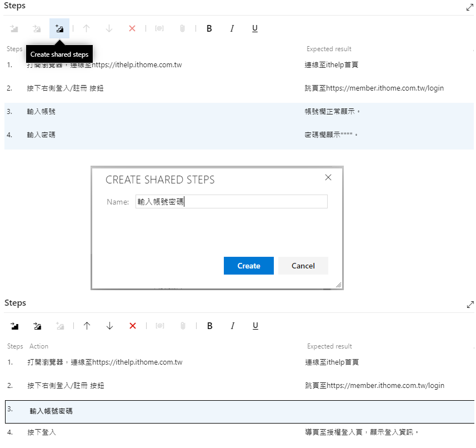Click dimmed Create shared steps icon in lower toolbar

[60, 326]
